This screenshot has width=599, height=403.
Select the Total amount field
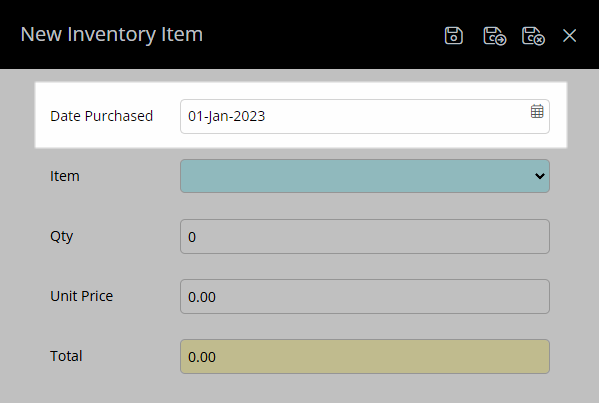(x=365, y=356)
